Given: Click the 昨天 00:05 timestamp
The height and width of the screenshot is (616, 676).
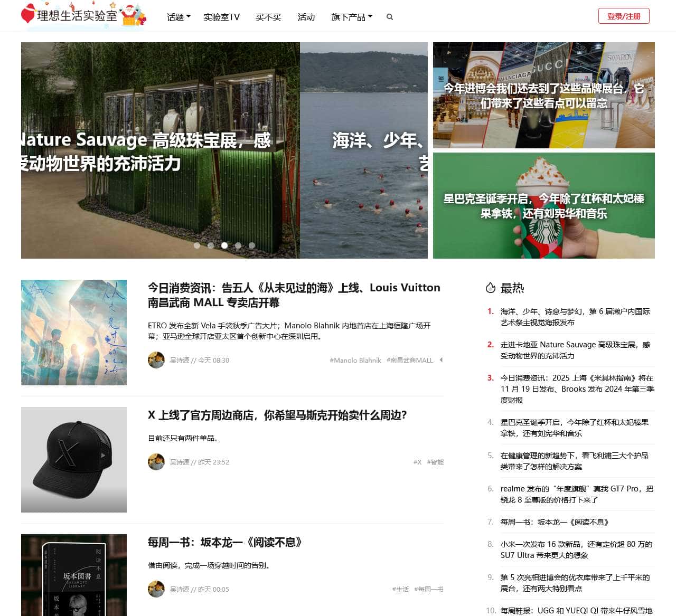Looking at the screenshot, I should pyautogui.click(x=213, y=590).
